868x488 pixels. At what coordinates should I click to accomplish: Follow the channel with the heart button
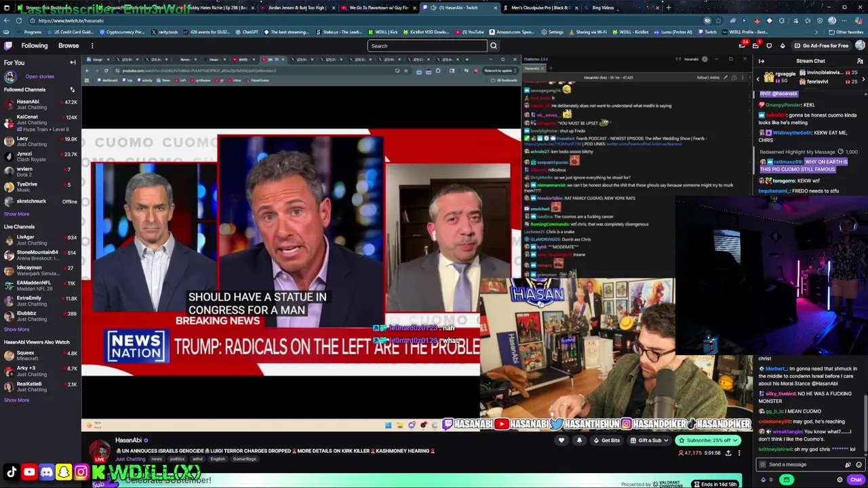tap(561, 441)
